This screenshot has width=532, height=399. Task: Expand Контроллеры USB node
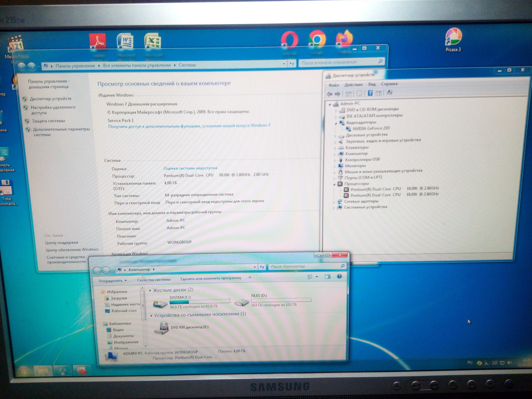(335, 160)
